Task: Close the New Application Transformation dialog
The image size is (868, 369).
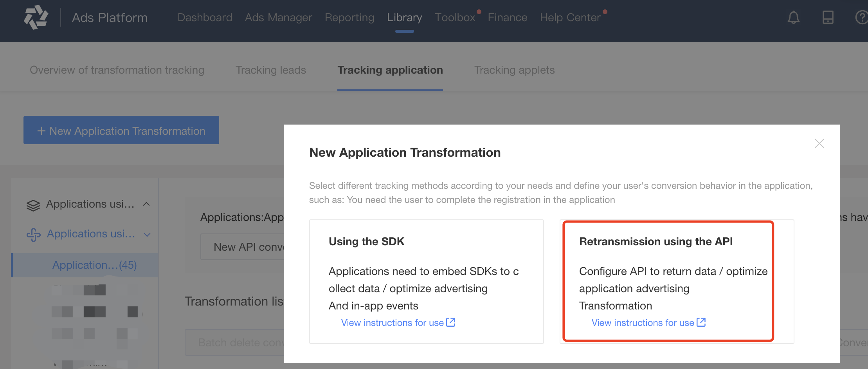Action: (819, 143)
